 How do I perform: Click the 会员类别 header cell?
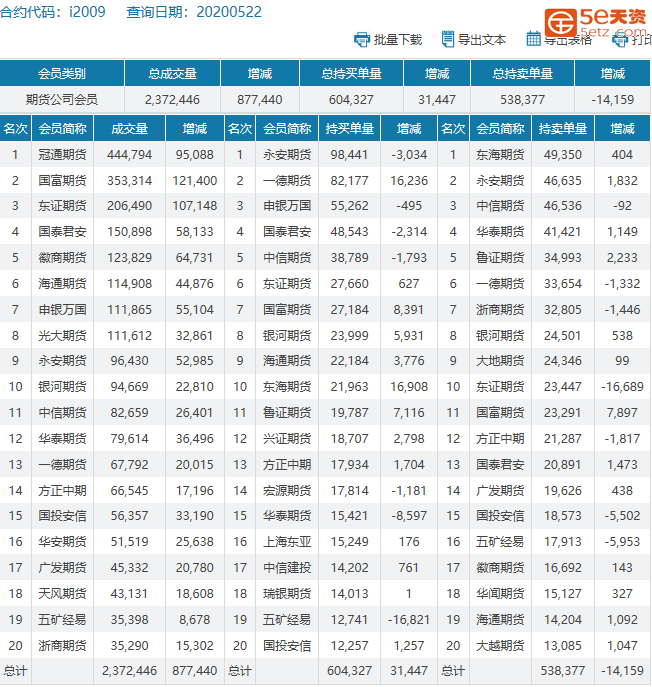62,74
